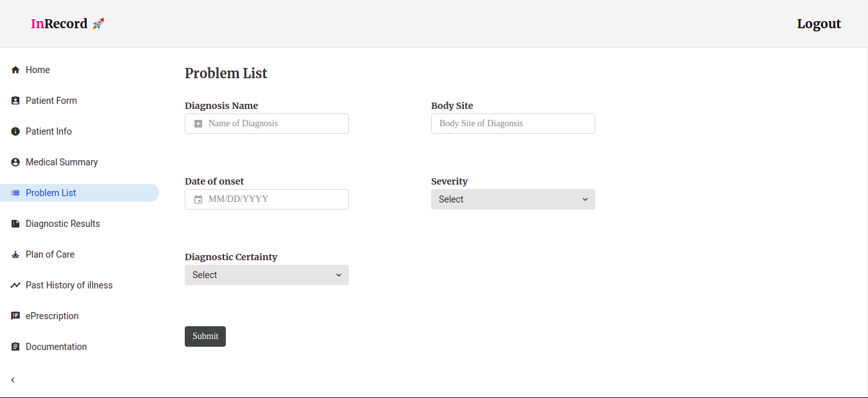Click the calendar icon in Date of onset
This screenshot has height=398, width=868.
click(x=198, y=199)
